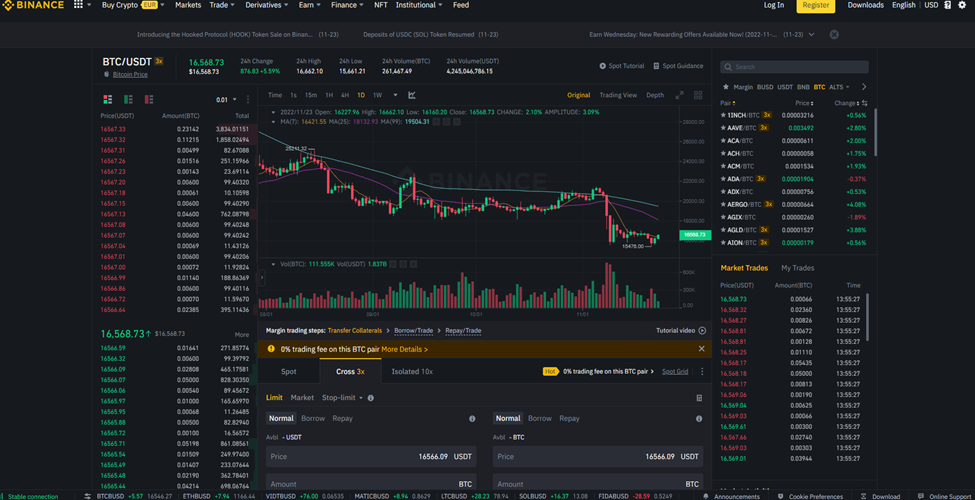Viewport: 975px width, 500px height.
Task: Open order book 0.01 precision dropdown
Action: [226, 100]
